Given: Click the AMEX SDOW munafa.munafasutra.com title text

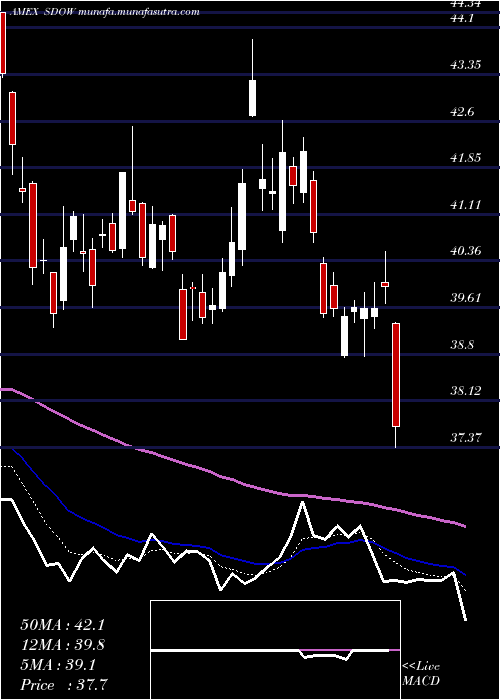Looking at the screenshot, I should click(x=103, y=12).
